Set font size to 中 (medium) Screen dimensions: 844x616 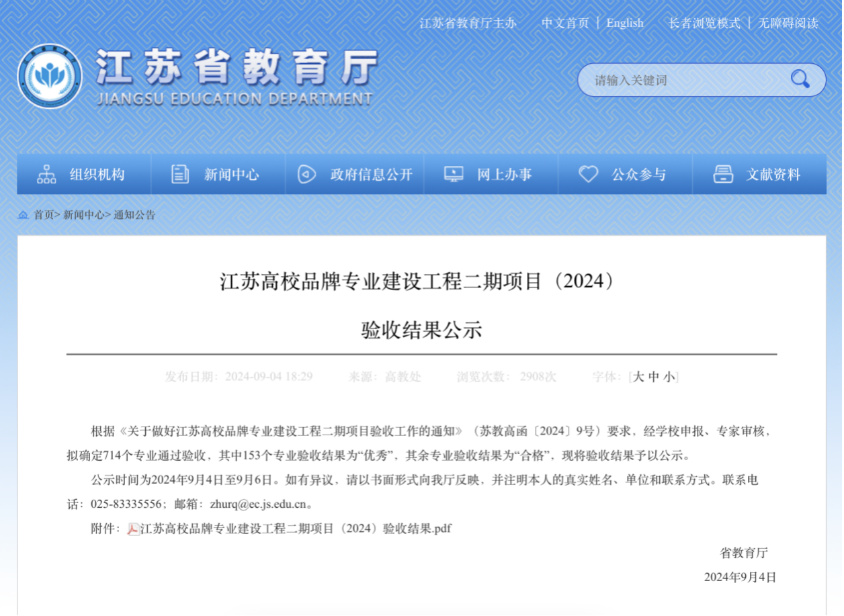pyautogui.click(x=653, y=377)
